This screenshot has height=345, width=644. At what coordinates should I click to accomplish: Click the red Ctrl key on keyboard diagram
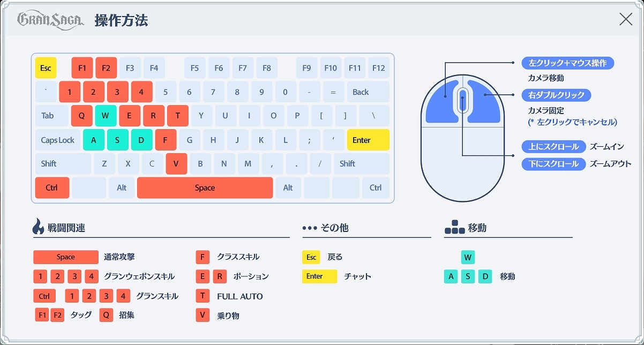(52, 187)
